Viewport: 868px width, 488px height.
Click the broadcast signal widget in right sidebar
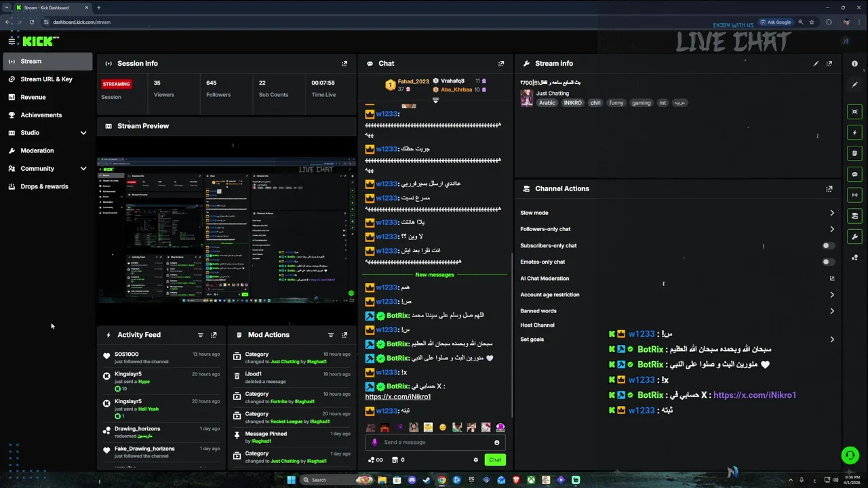point(854,195)
